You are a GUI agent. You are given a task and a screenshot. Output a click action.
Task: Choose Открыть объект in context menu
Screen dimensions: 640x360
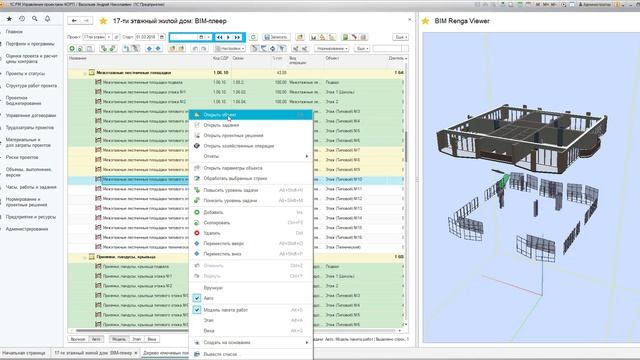(251, 115)
